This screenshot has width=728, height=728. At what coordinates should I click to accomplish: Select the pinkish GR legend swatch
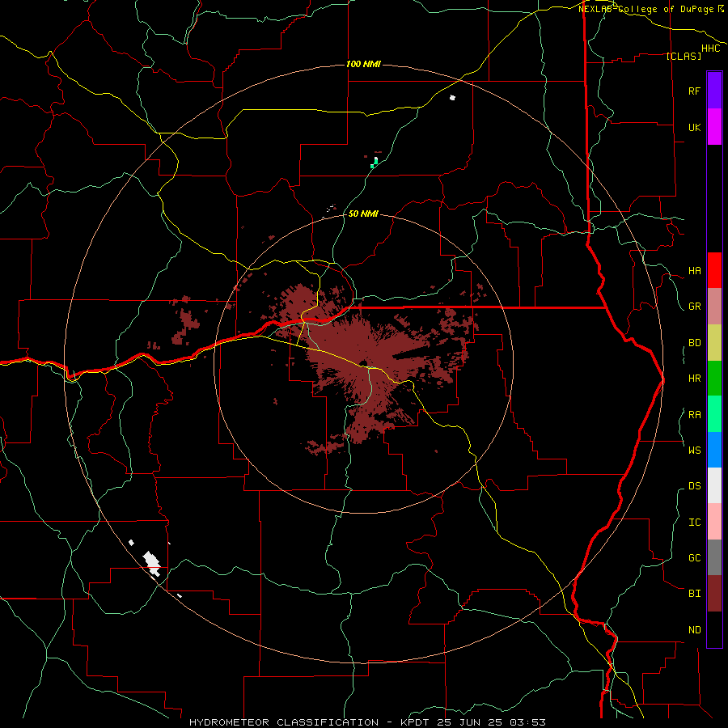(x=714, y=307)
